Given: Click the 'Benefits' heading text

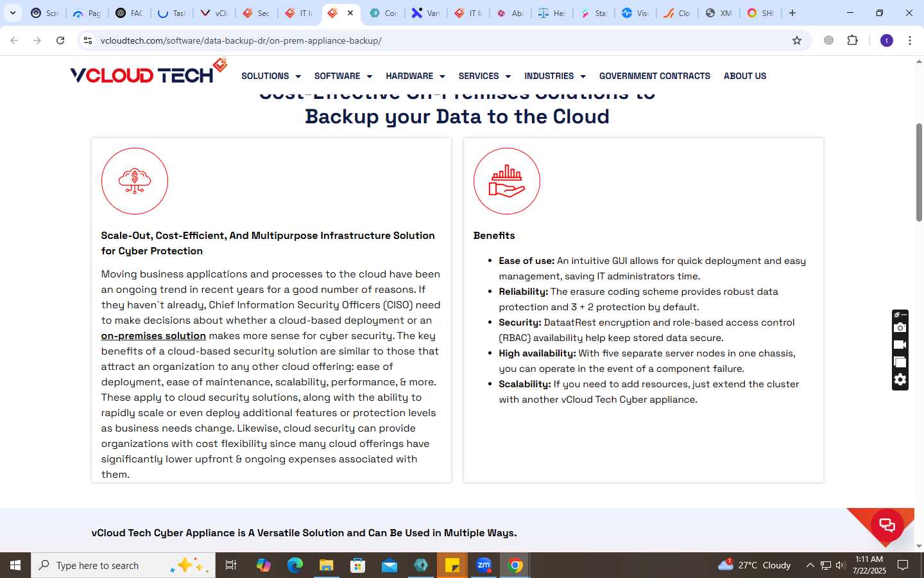Looking at the screenshot, I should 494,236.
